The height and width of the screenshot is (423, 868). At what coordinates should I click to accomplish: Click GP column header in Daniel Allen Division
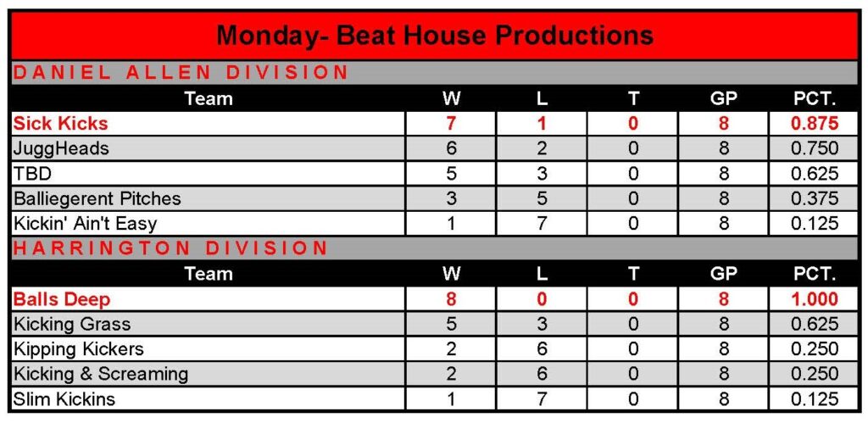click(x=723, y=98)
